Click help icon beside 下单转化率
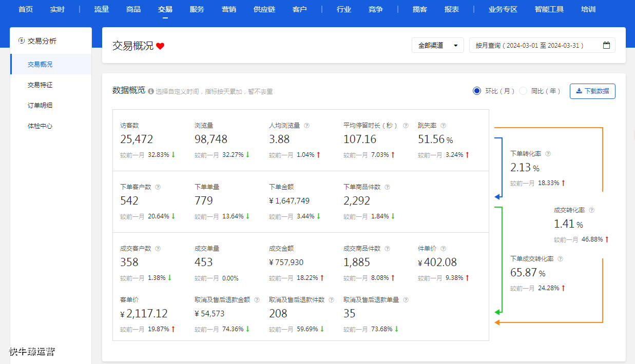 point(548,153)
